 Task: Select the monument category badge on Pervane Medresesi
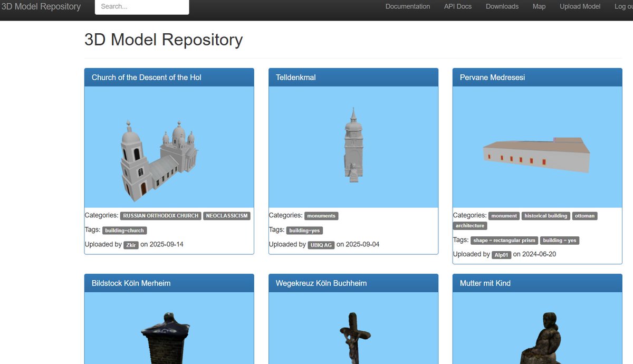(x=504, y=216)
